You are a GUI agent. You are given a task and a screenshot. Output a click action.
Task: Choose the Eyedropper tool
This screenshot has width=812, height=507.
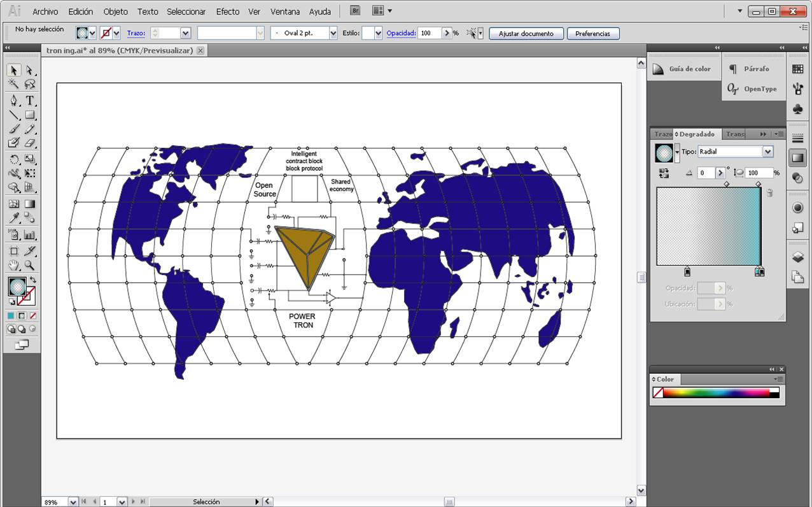pos(13,218)
